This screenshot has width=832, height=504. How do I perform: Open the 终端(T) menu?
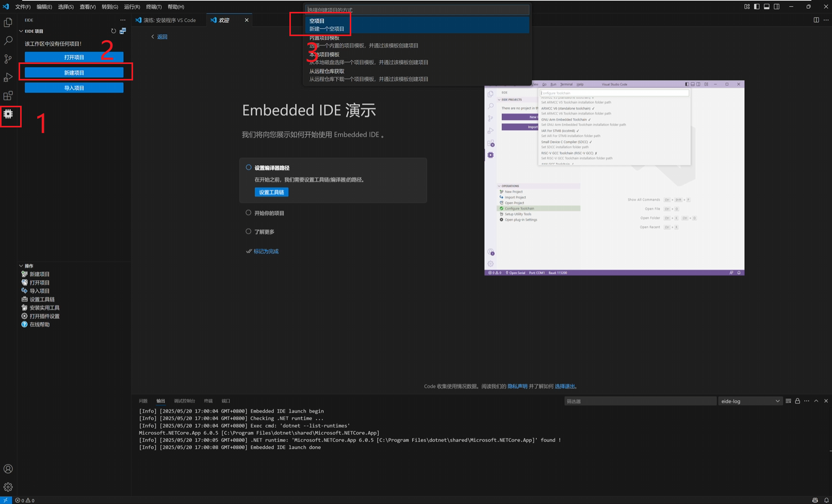[154, 7]
